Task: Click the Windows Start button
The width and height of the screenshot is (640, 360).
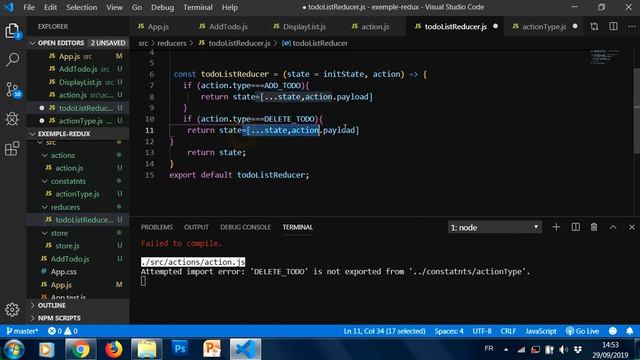Action: [14, 350]
